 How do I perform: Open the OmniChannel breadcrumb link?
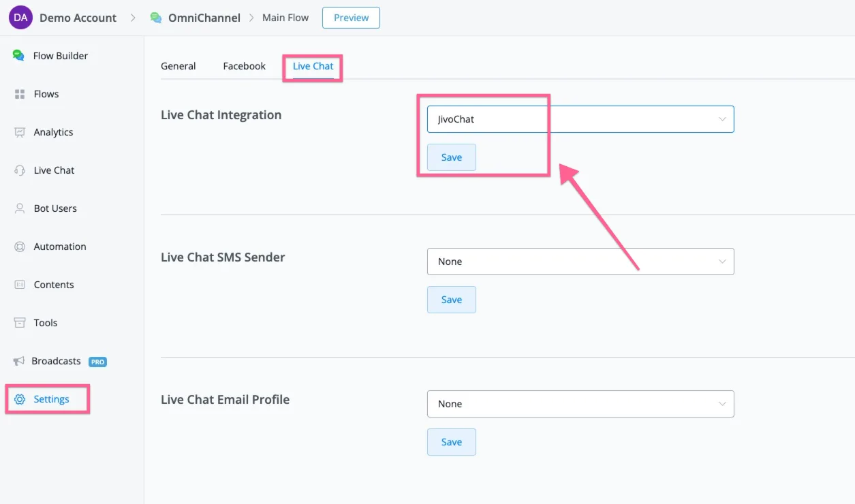[x=204, y=18]
